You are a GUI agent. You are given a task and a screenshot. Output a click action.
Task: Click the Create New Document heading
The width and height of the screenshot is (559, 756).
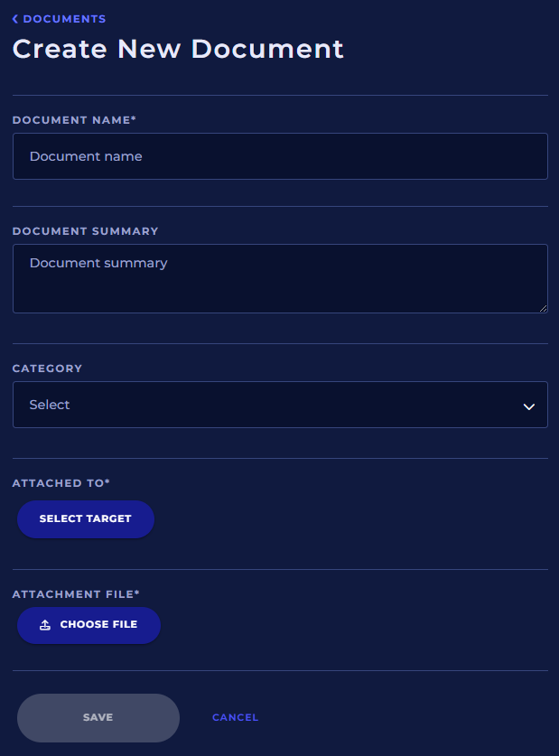pos(178,49)
